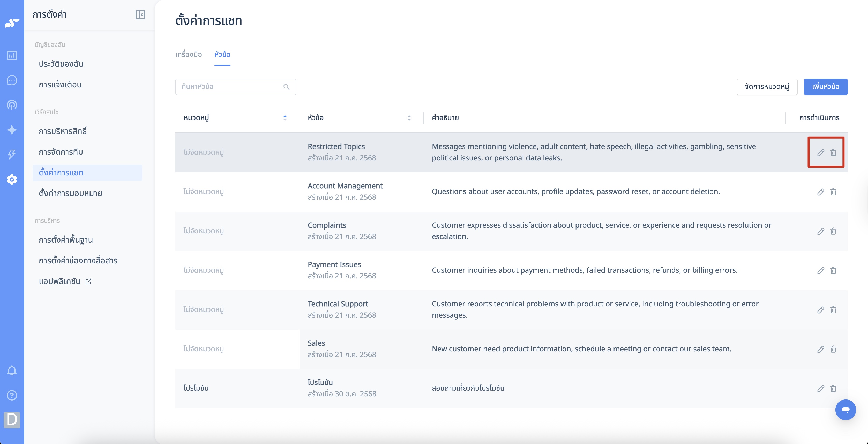This screenshot has height=444, width=868.
Task: Click the Sales title text
Action: pyautogui.click(x=316, y=343)
